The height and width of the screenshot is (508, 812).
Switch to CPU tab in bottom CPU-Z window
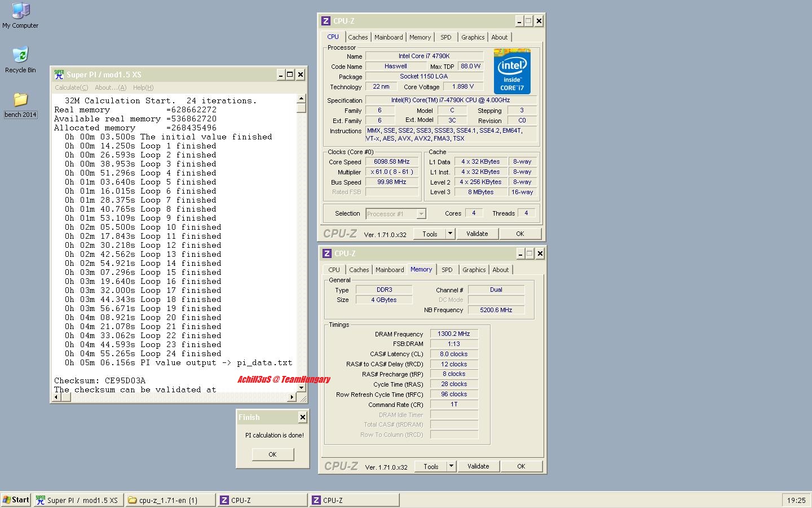tap(334, 270)
